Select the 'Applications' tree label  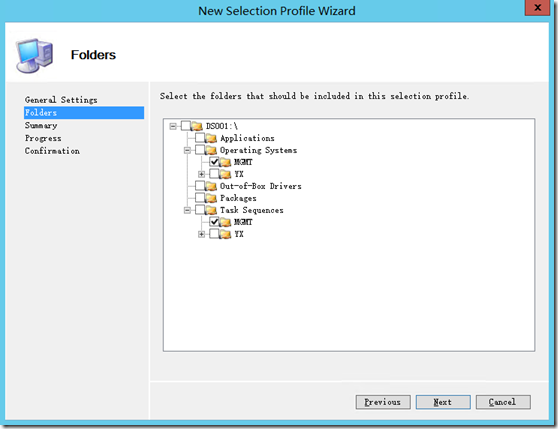pyautogui.click(x=247, y=138)
